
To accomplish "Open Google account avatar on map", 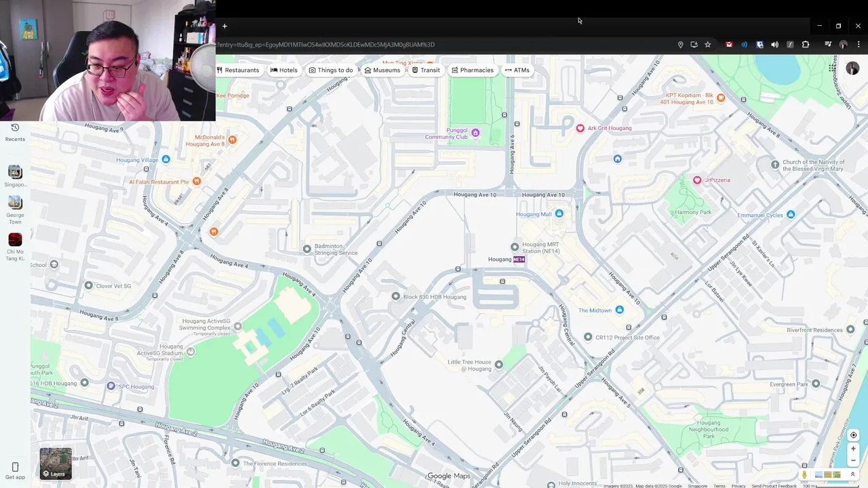I will tap(852, 68).
